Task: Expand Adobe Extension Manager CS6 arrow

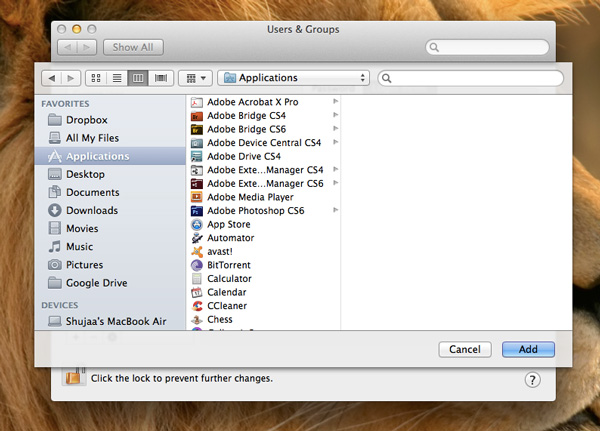Action: [336, 183]
